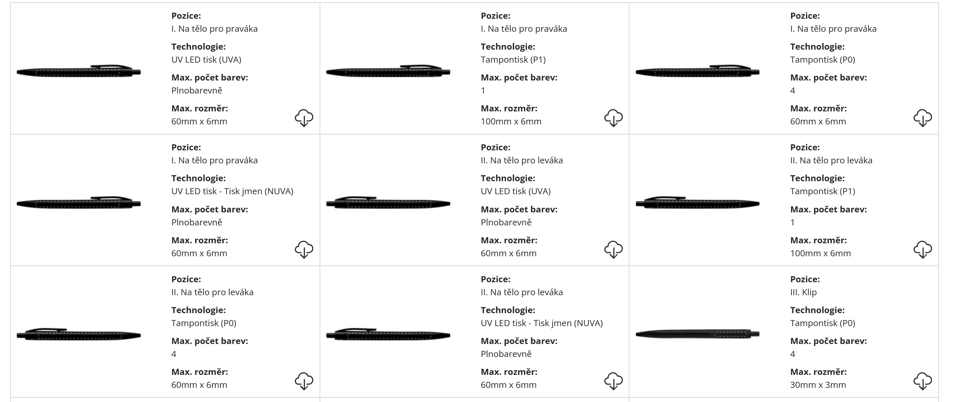Click the "III. Klip" position text
This screenshot has height=402, width=980.
803,292
